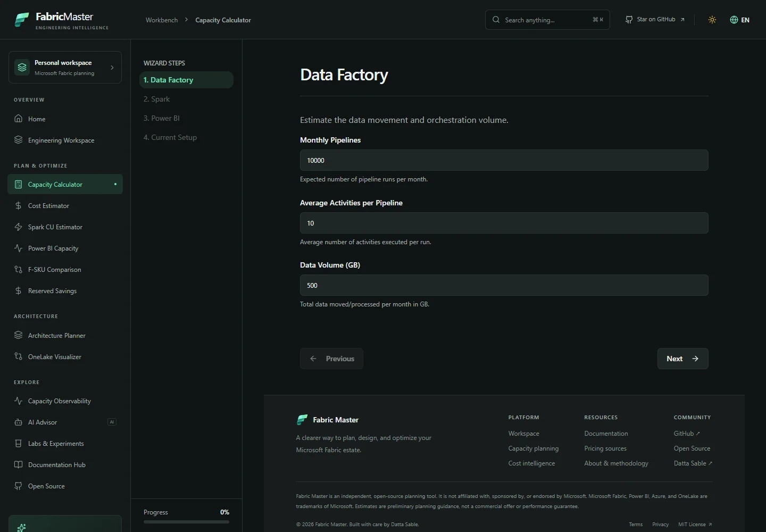766x532 pixels.
Task: Click the FabricMaster logo icon
Action: point(22,20)
